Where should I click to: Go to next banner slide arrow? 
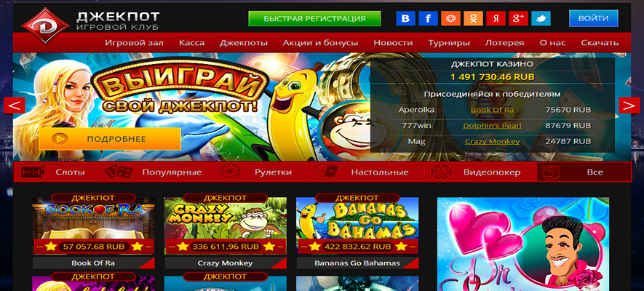(629, 105)
